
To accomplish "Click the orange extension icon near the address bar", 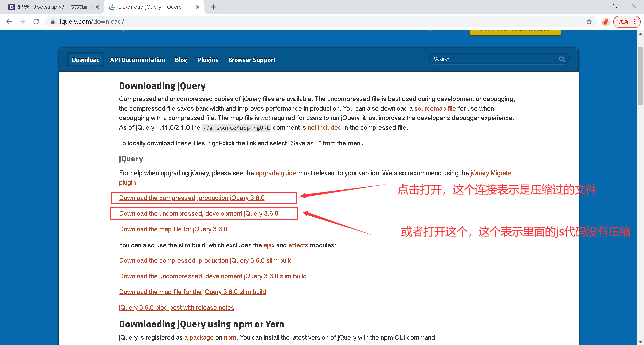I will 605,21.
